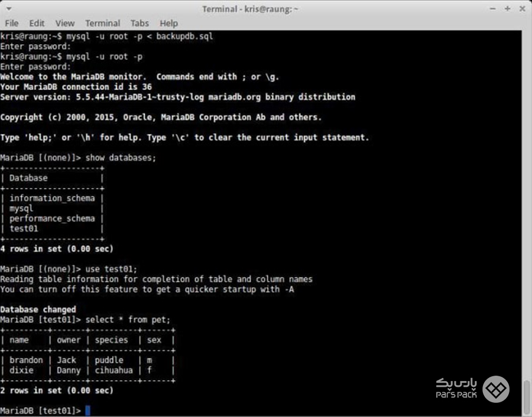Click the '2 rows in set (0.00 sec)' text
Image resolution: width=532 pixels, height=417 pixels.
[x=57, y=390]
